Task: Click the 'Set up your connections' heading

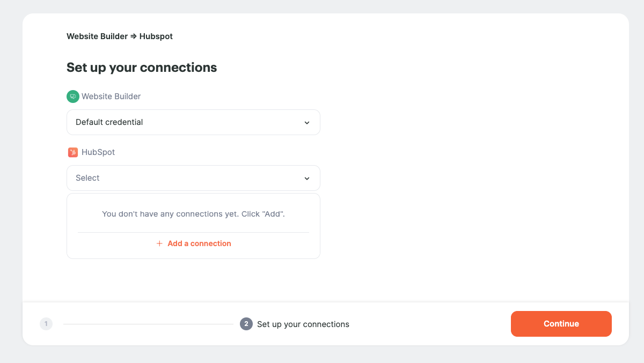Action: 142,68
